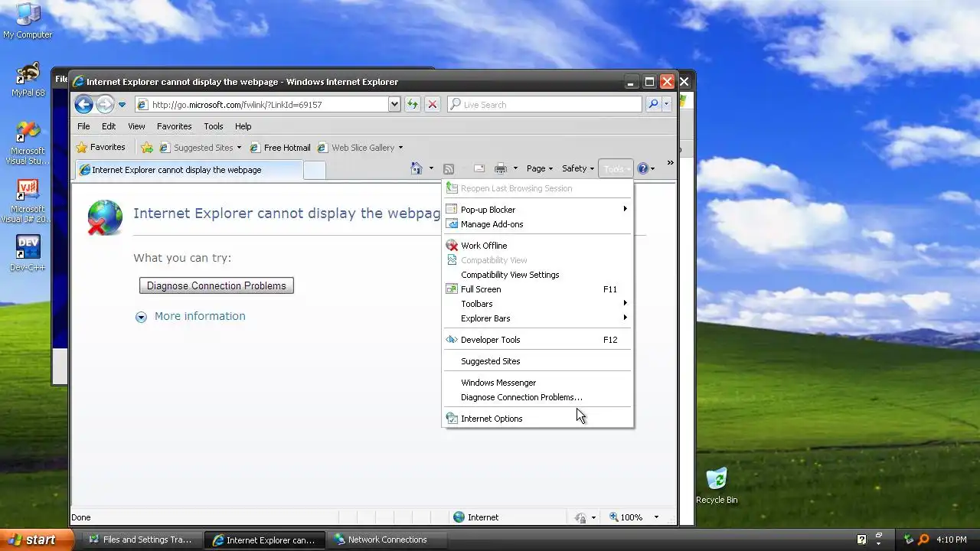
Task: Select the Microsoft Visual J# desktop shortcut
Action: [x=27, y=201]
